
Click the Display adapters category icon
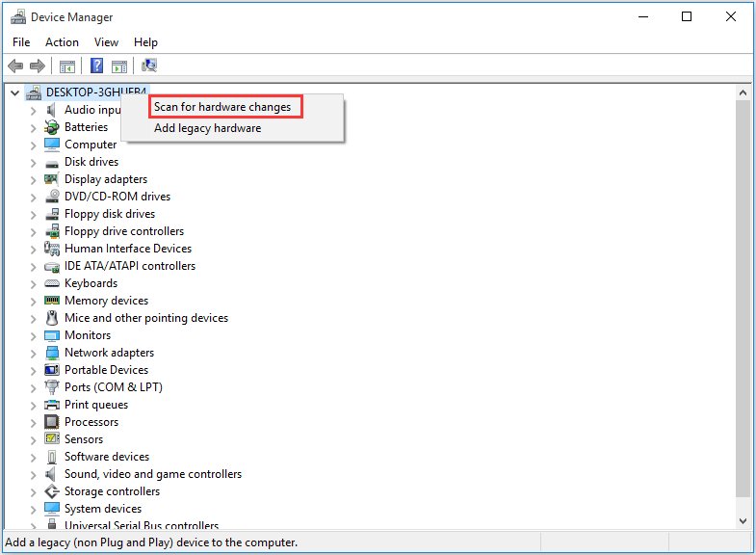52,179
